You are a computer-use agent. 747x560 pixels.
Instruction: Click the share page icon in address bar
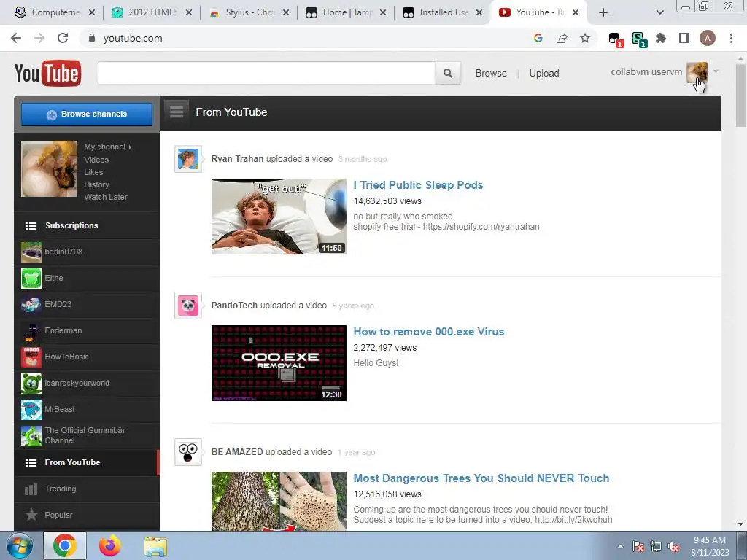click(x=562, y=38)
